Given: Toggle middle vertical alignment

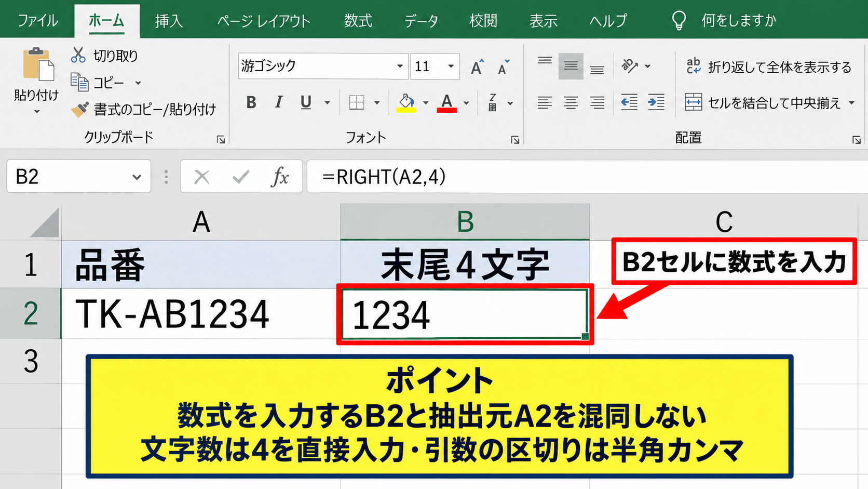Looking at the screenshot, I should (x=571, y=66).
